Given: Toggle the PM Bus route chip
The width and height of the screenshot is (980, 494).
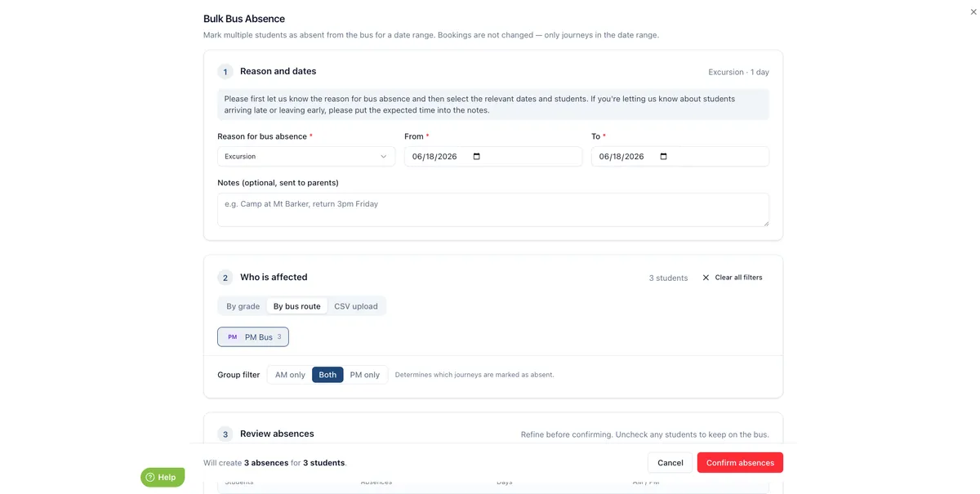Looking at the screenshot, I should coord(253,337).
